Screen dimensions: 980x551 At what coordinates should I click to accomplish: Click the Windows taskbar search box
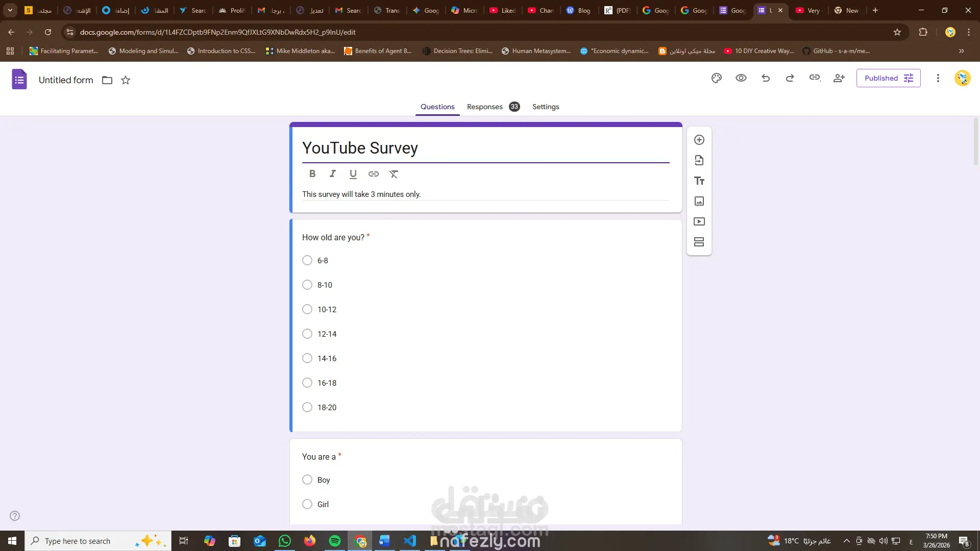coord(98,541)
